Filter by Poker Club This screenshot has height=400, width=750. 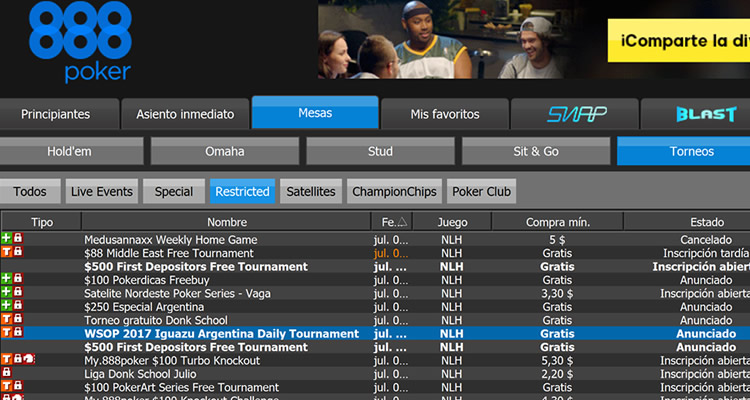(481, 191)
